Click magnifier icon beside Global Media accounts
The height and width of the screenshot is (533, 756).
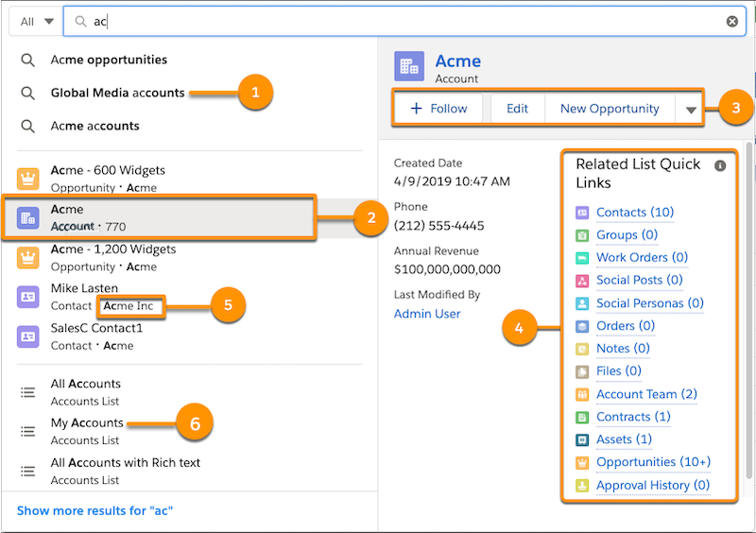[28, 94]
